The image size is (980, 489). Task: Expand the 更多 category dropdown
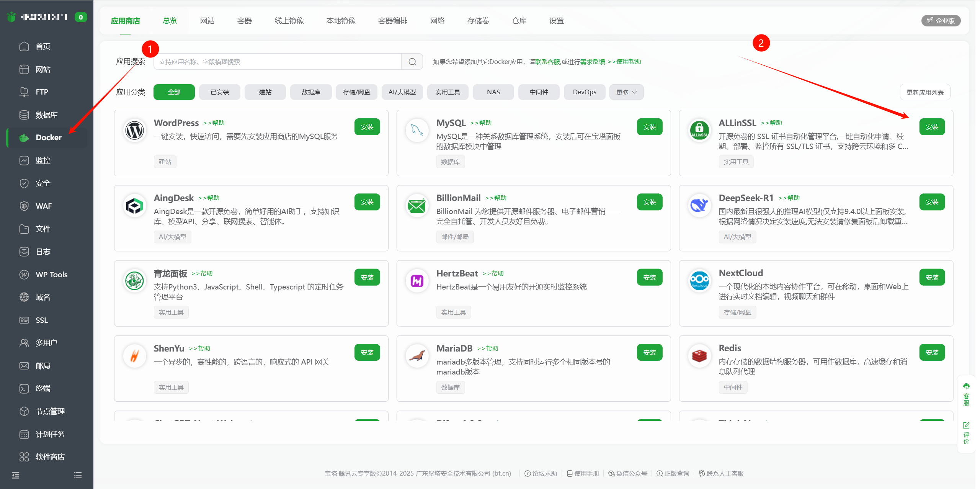point(626,92)
